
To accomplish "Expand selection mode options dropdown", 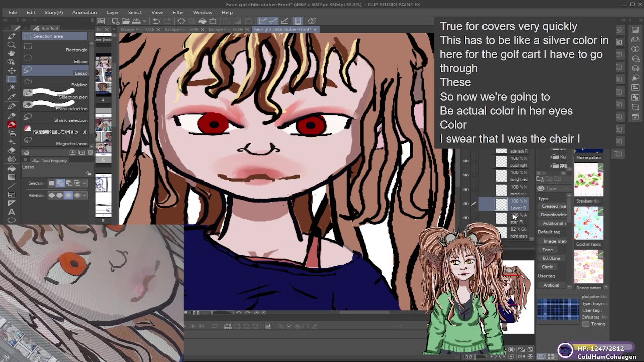I will [84, 183].
